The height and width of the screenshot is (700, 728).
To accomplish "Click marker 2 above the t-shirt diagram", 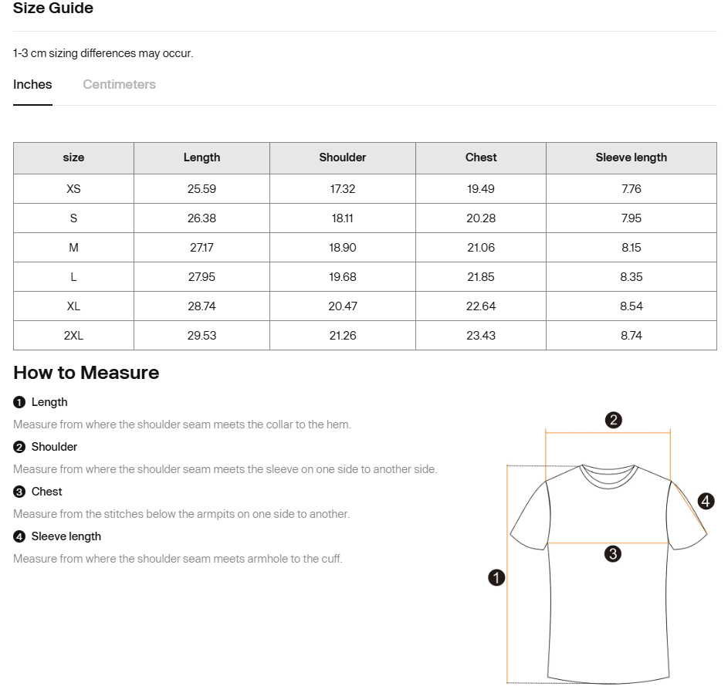I will pos(613,420).
